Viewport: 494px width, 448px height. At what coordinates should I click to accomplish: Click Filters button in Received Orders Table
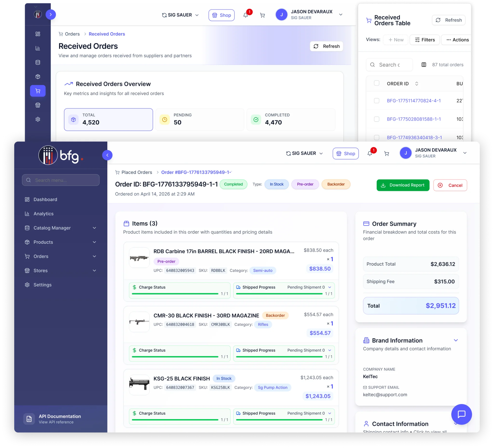(x=425, y=40)
